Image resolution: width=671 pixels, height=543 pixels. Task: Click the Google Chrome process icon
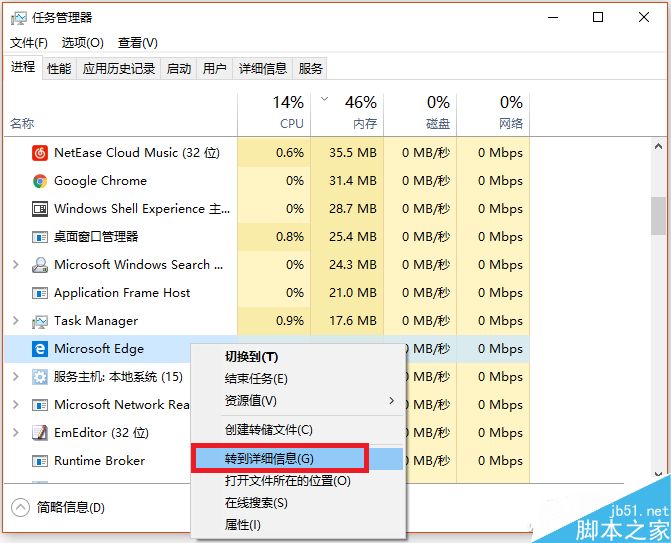(40, 181)
